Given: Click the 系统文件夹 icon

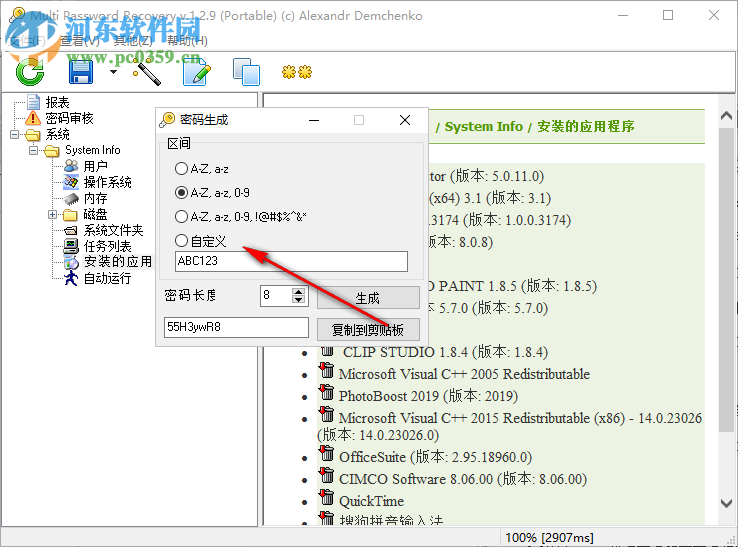Looking at the screenshot, I should 71,230.
